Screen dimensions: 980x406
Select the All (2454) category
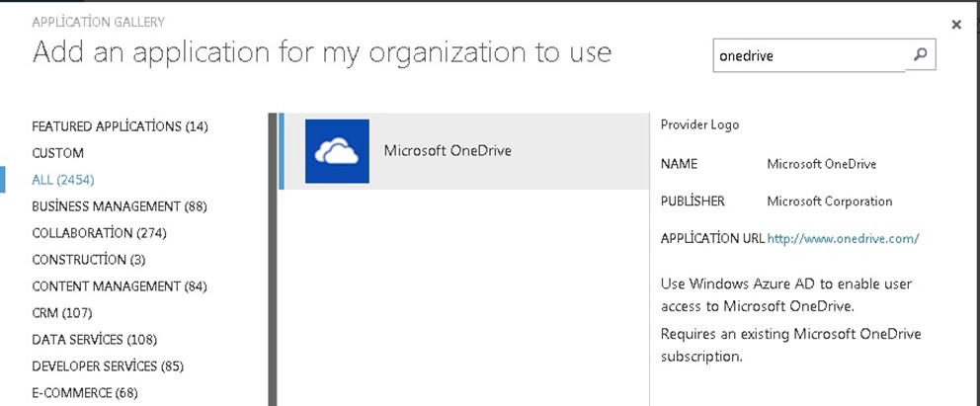[63, 180]
